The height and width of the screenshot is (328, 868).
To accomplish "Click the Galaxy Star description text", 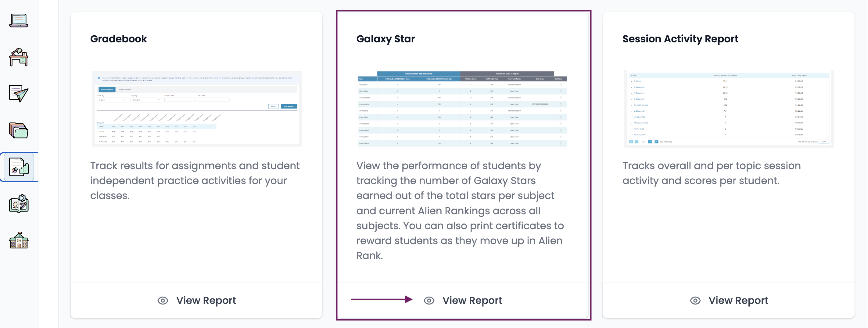I will pos(460,210).
